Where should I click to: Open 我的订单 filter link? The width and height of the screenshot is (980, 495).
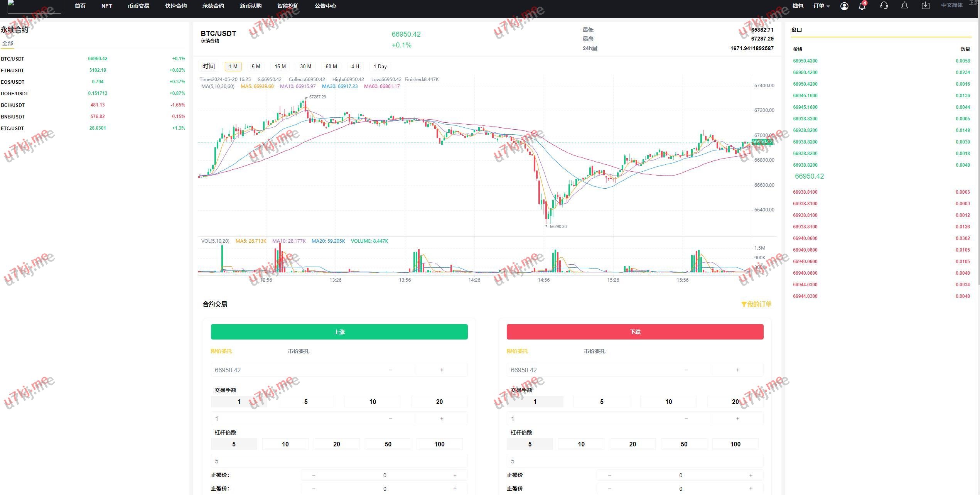[756, 304]
